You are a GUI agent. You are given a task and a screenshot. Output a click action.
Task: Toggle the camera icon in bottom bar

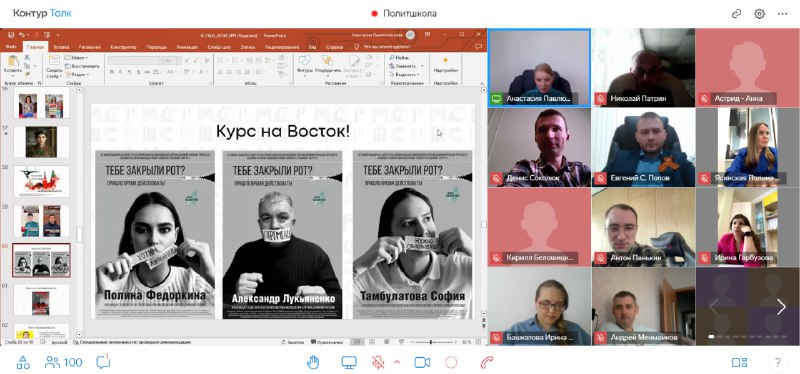pyautogui.click(x=422, y=363)
